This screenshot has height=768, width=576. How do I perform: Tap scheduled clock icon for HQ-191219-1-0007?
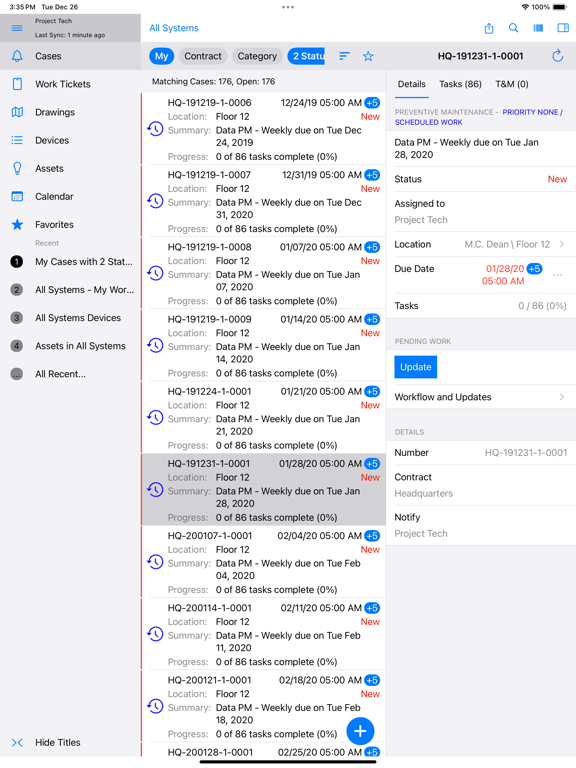point(155,201)
